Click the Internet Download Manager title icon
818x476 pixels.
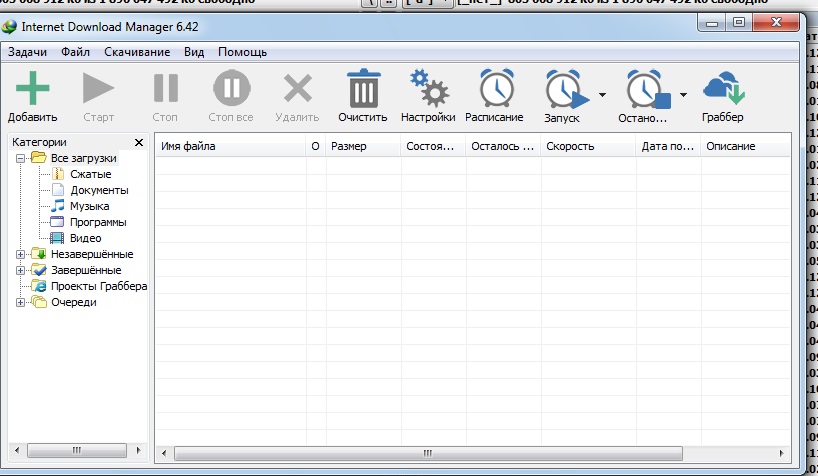coord(9,27)
